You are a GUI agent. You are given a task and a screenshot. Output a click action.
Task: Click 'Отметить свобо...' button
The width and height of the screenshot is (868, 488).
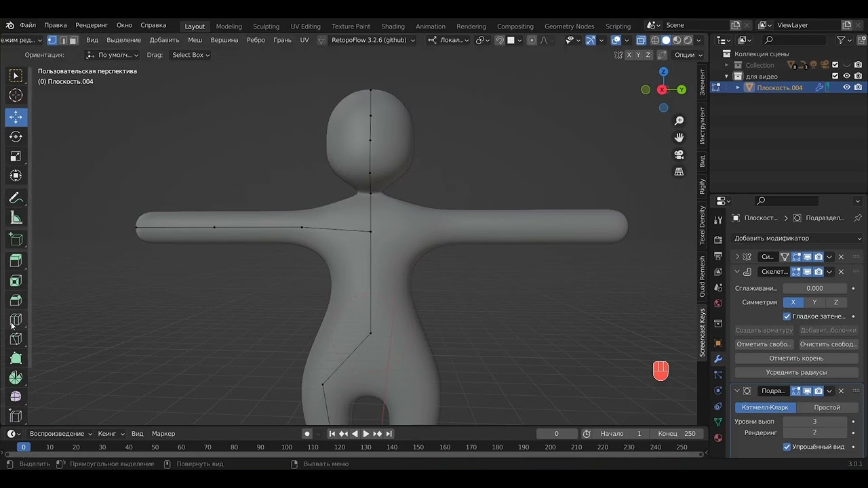click(764, 344)
